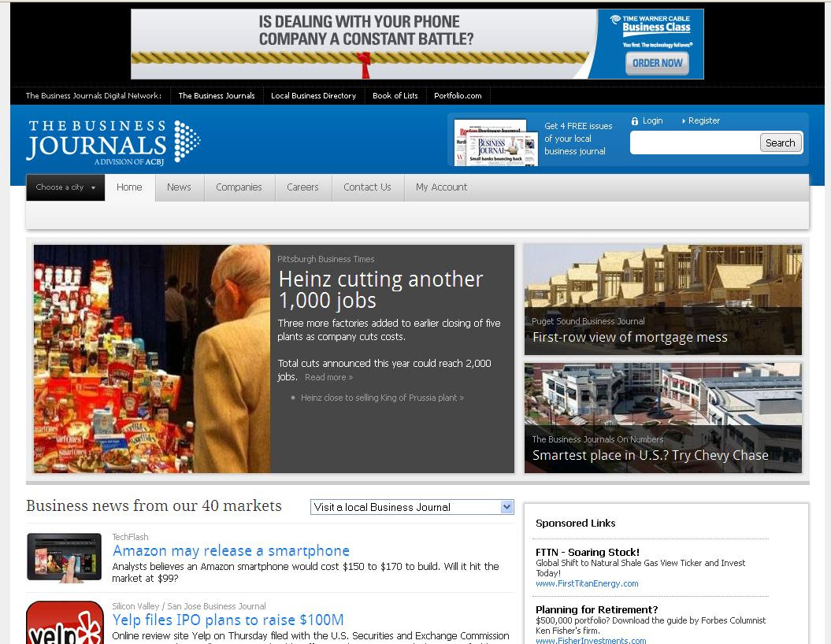
Task: Click the Register link
Action: coord(704,120)
